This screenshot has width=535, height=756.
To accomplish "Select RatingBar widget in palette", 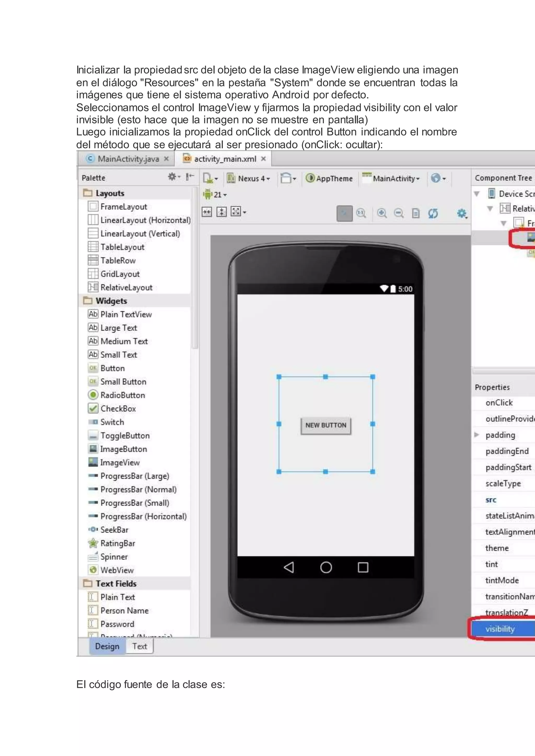I will [112, 543].
